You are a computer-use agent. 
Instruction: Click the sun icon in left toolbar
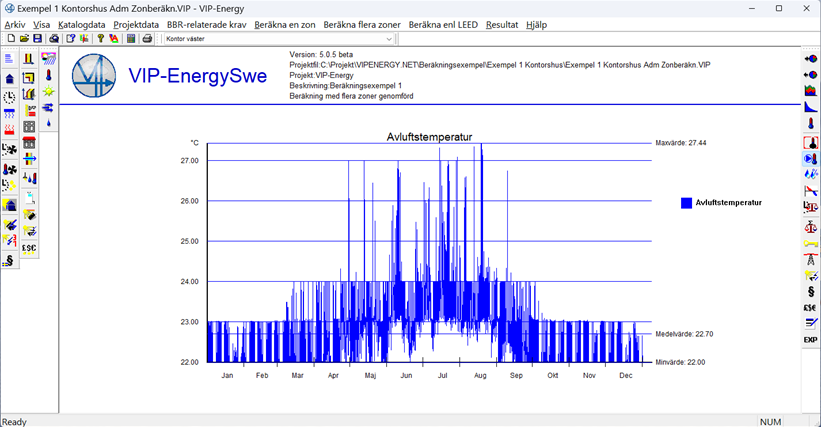[48, 92]
